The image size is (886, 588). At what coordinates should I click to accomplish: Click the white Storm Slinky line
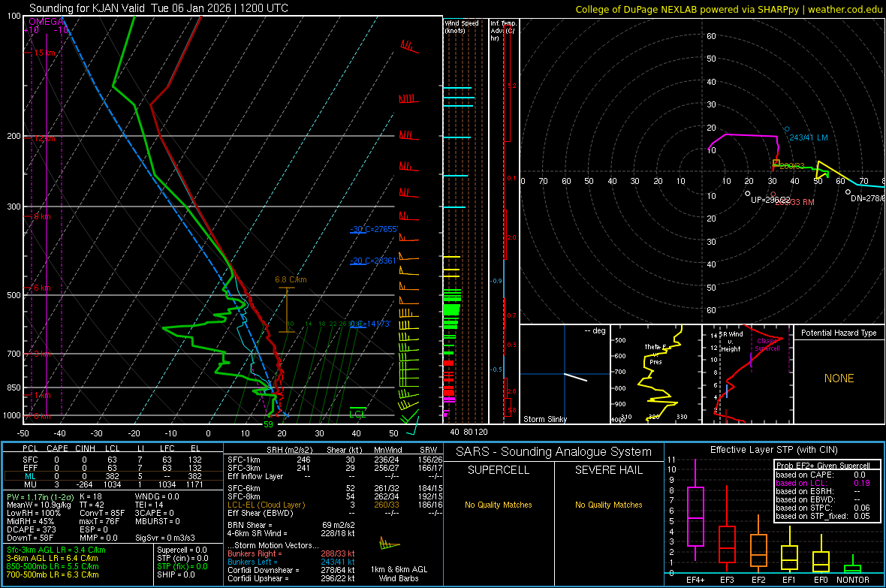(575, 377)
